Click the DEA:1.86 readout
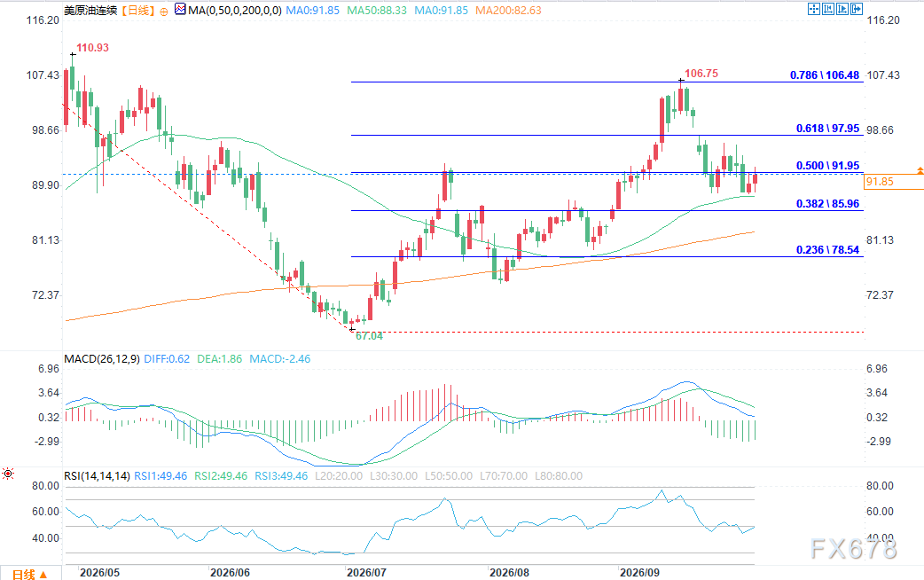Image resolution: width=924 pixels, height=580 pixels. pyautogui.click(x=219, y=359)
